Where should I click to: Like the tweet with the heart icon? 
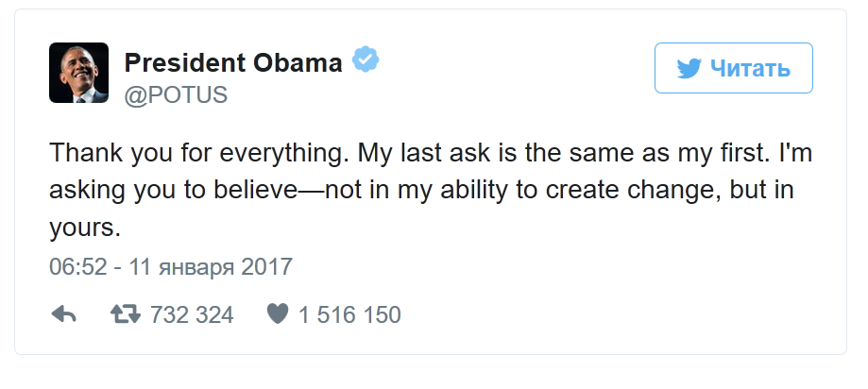click(x=277, y=314)
